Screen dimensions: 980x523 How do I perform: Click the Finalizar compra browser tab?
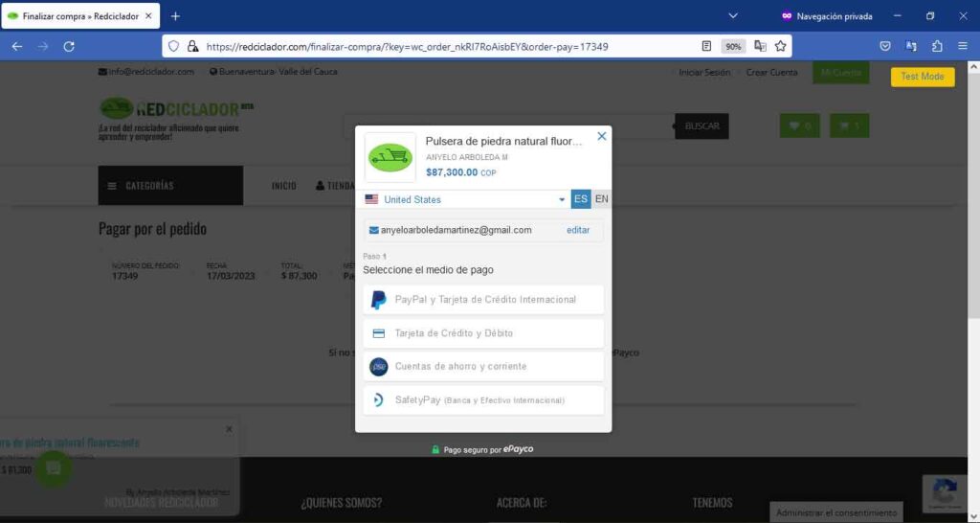click(77, 16)
